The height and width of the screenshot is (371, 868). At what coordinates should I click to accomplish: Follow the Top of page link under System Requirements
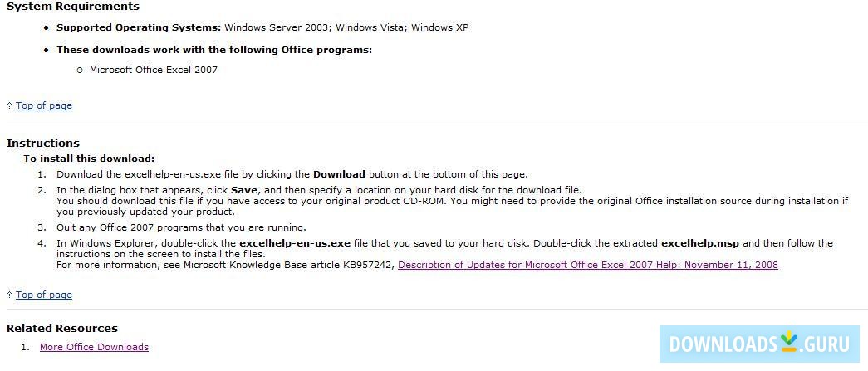pos(44,105)
